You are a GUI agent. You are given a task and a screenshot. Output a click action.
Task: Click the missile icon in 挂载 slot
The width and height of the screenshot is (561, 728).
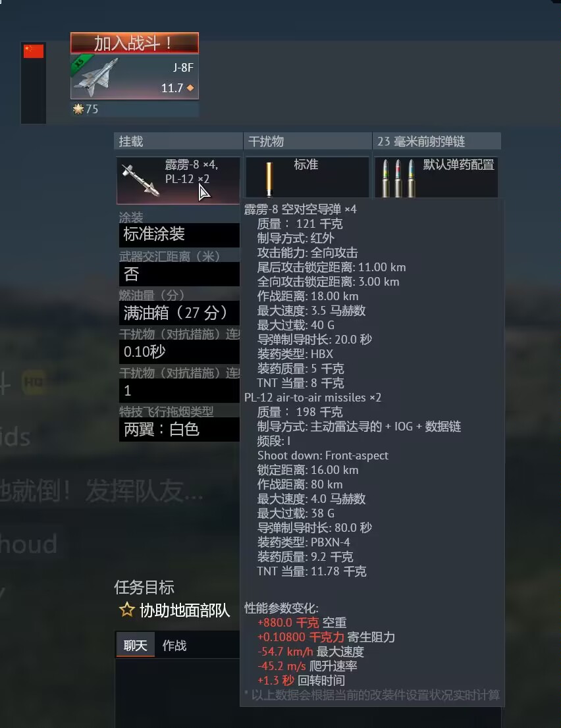[x=140, y=180]
